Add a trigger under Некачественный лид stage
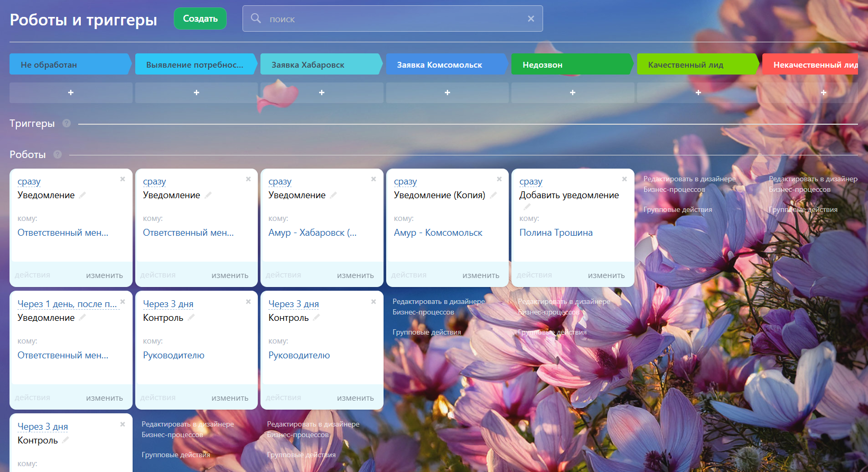 pyautogui.click(x=824, y=92)
